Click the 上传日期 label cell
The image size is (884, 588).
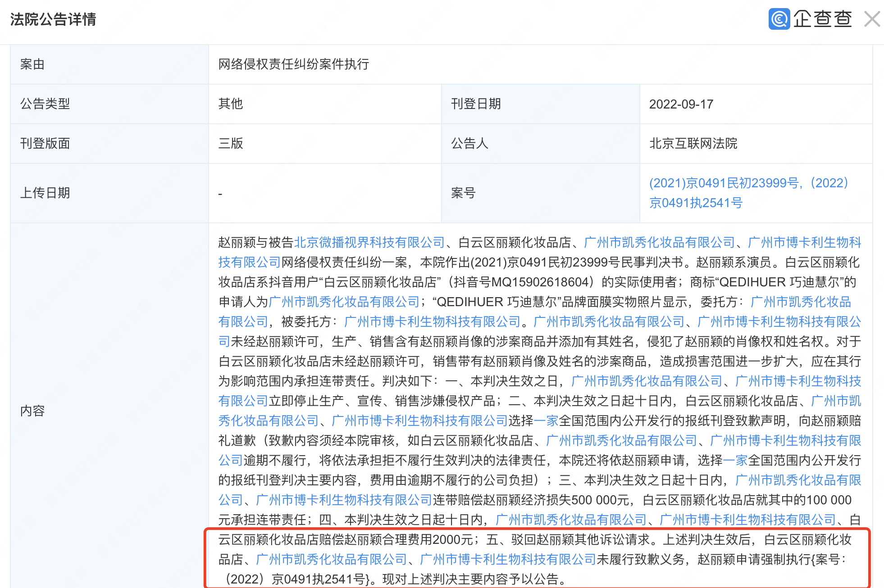click(x=109, y=193)
